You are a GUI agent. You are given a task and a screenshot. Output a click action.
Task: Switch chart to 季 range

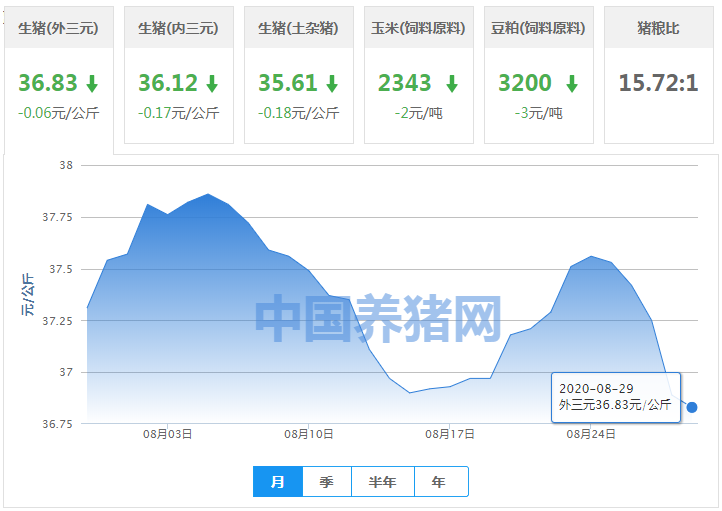tap(327, 482)
